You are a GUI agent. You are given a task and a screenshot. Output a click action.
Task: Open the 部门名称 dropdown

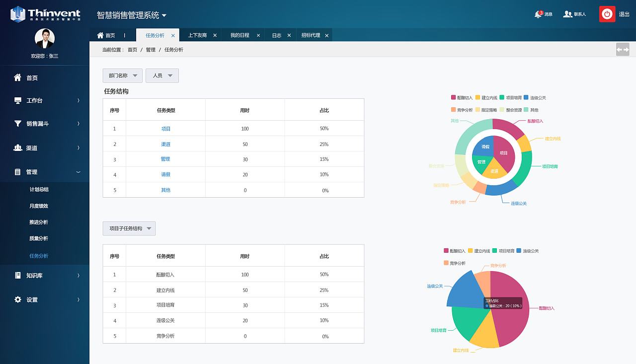(122, 75)
